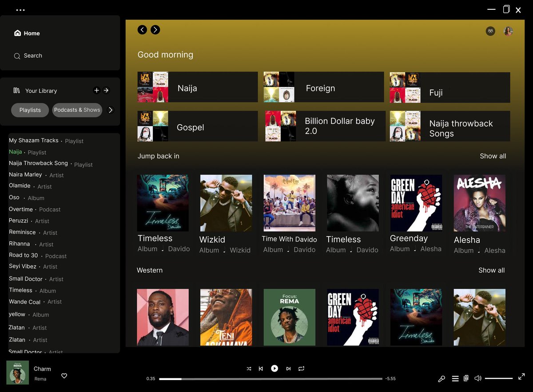This screenshot has height=392, width=533.
Task: Open the three dots menu
Action: click(x=20, y=10)
